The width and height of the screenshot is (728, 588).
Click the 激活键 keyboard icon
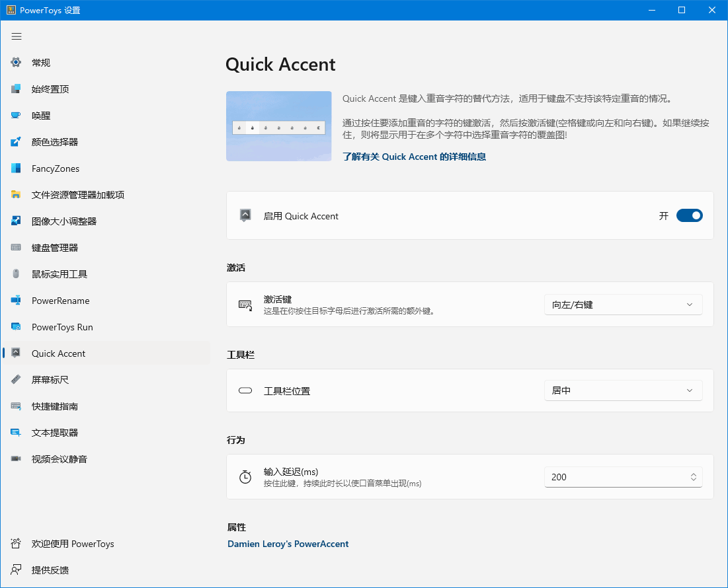245,305
